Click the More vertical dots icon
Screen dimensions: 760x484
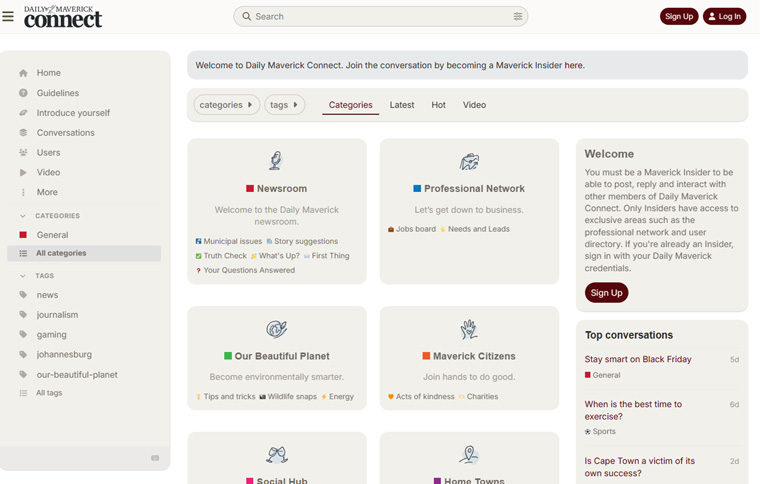click(23, 192)
